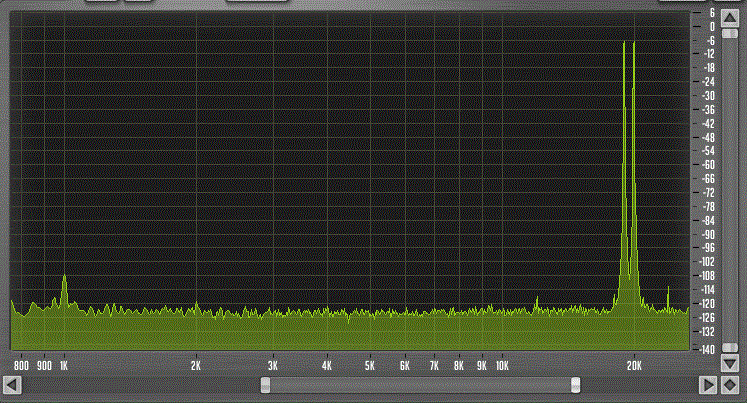Click the -54 dB level scale label
This screenshot has height=403, width=747.
click(x=708, y=151)
